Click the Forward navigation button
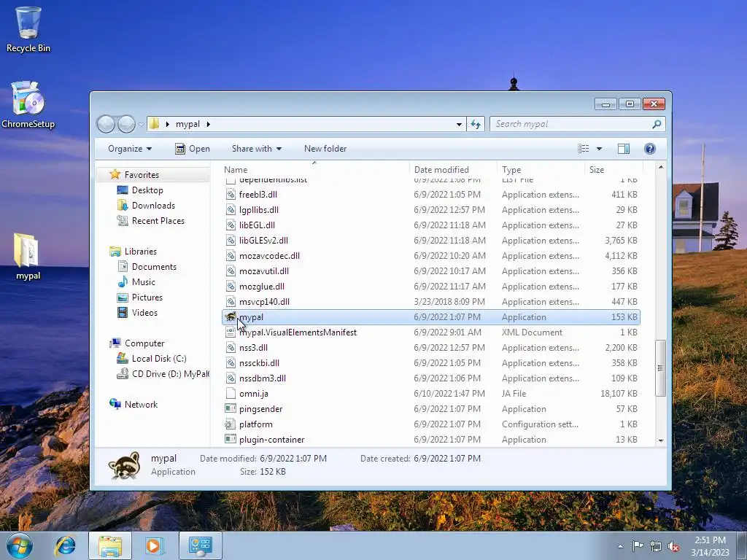This screenshot has height=560, width=747. [126, 124]
